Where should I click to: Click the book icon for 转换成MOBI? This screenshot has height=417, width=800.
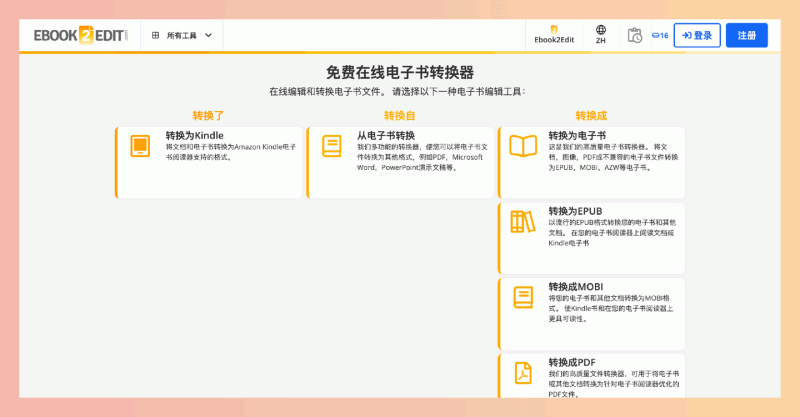523,297
